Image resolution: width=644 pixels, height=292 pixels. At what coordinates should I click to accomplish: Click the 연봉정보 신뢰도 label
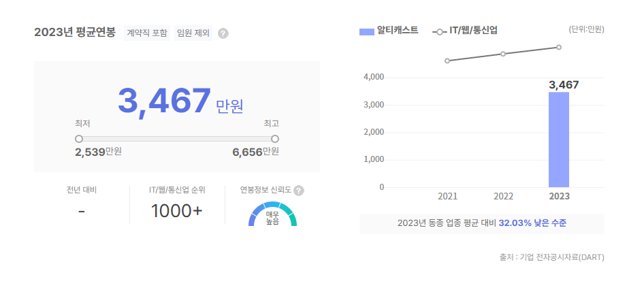(x=265, y=190)
